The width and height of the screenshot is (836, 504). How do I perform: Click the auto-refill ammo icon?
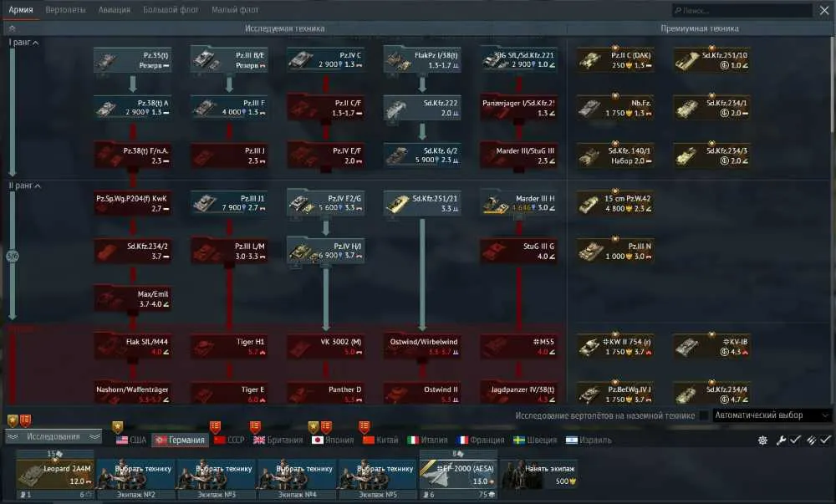(x=812, y=440)
